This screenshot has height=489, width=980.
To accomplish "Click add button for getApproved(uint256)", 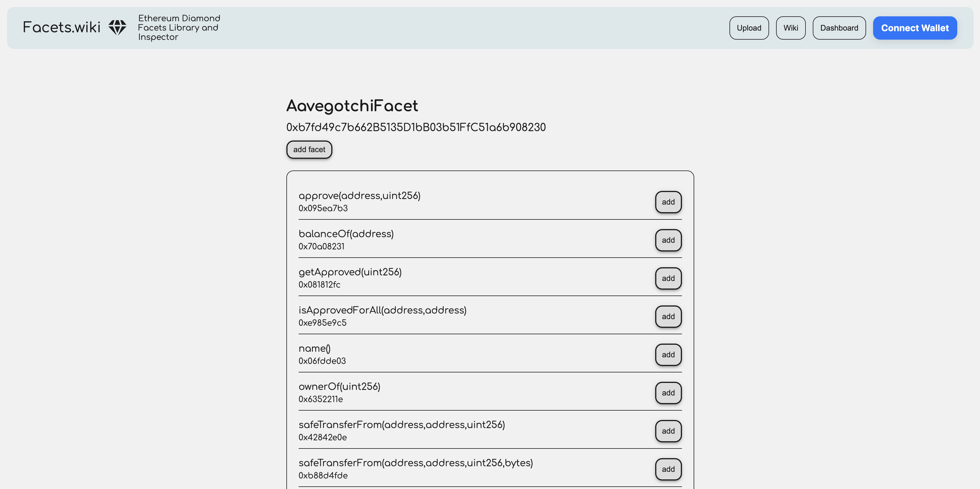I will [x=668, y=278].
